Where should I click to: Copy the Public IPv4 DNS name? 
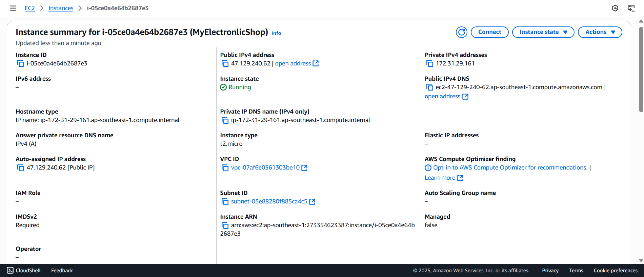430,87
